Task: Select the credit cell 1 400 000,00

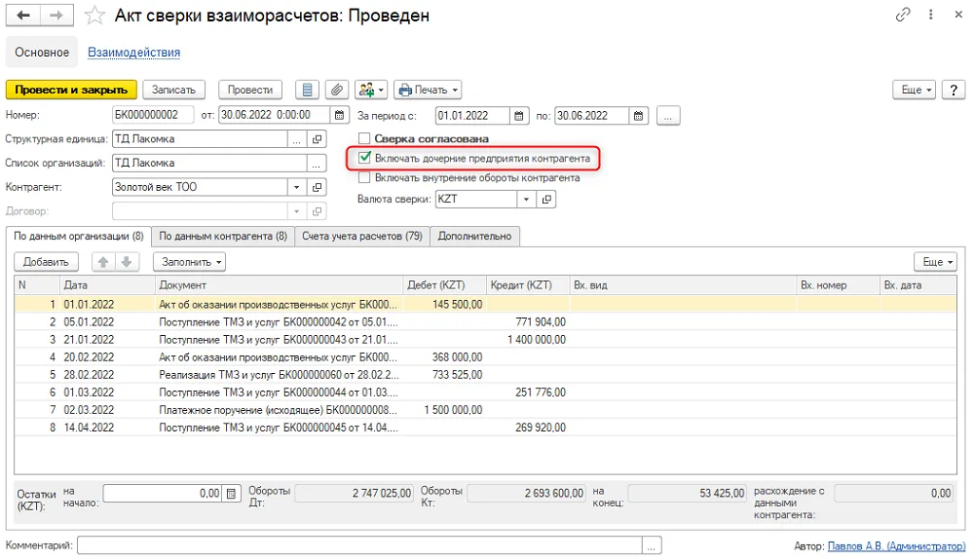Action: coord(527,340)
